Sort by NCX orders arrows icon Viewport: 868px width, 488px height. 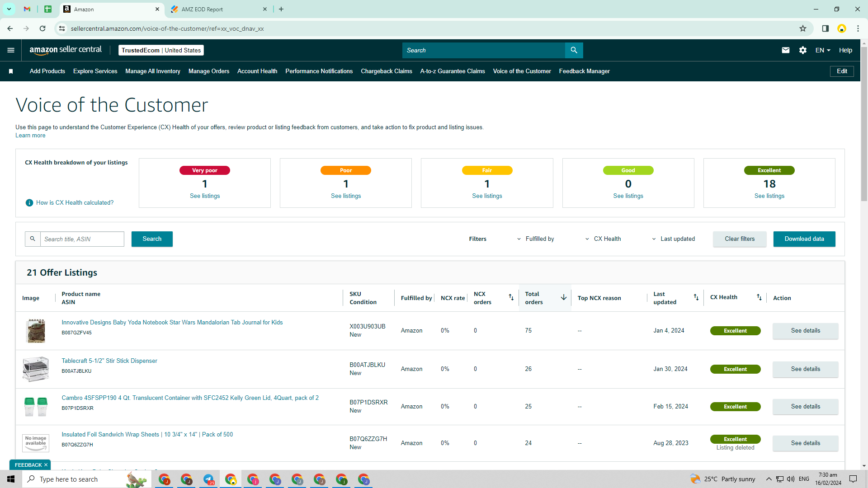(511, 297)
